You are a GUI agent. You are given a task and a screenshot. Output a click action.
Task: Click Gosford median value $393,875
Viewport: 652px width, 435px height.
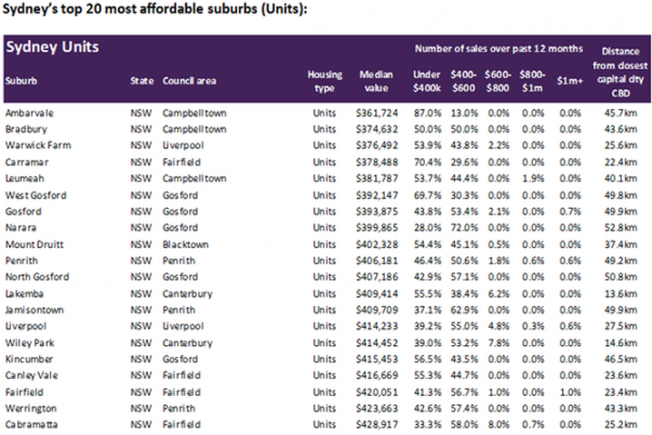click(377, 212)
